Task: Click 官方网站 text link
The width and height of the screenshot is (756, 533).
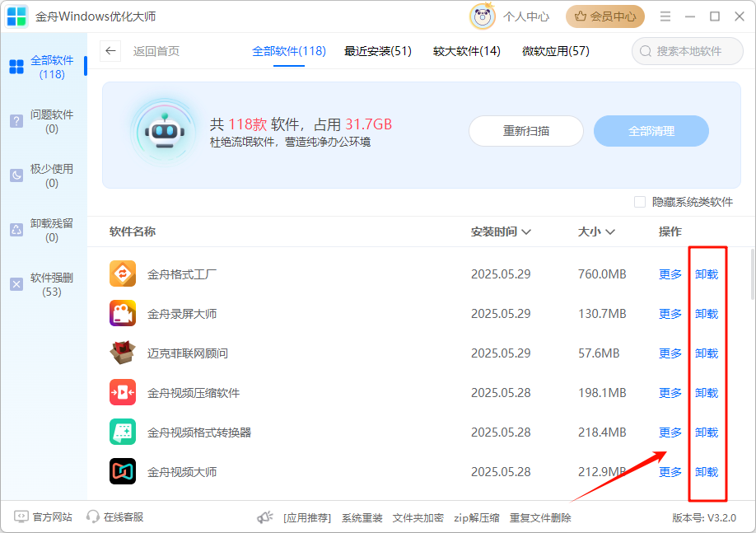Action: [52, 517]
